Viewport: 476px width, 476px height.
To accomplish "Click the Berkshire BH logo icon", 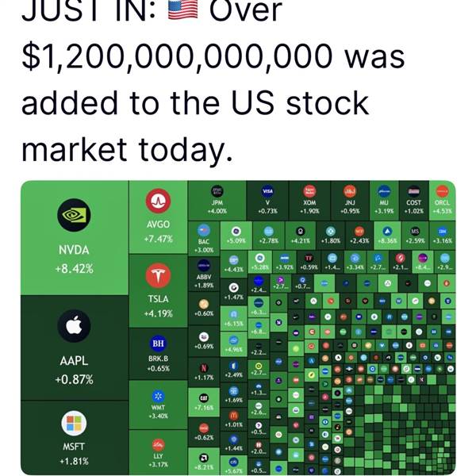I will 157,344.
